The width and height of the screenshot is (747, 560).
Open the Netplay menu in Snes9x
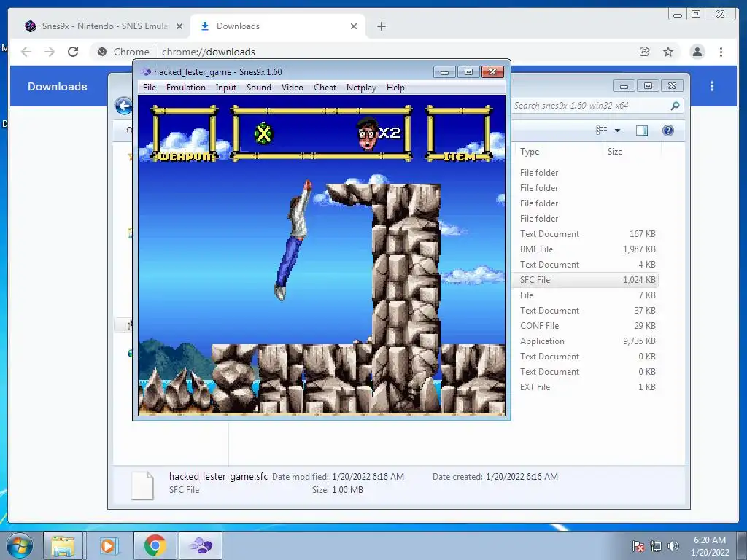pyautogui.click(x=361, y=87)
